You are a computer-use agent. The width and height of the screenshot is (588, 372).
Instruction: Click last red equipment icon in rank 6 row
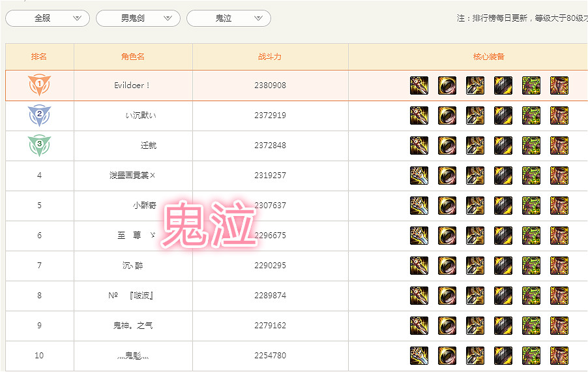(559, 236)
